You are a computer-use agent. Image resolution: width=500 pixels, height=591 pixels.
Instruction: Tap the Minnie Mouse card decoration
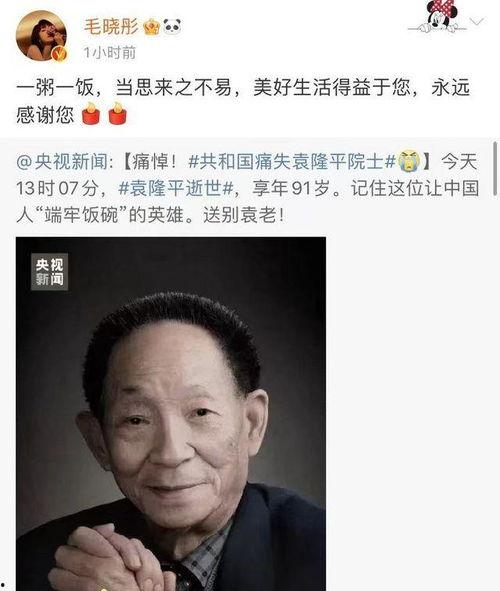439,17
